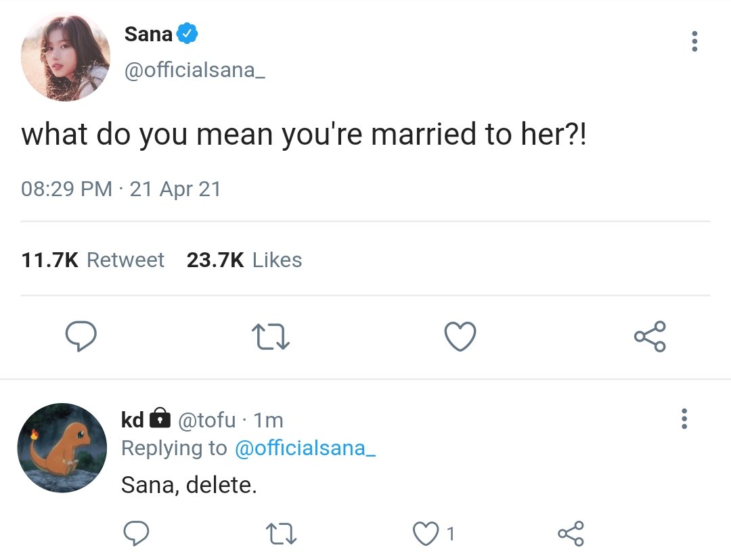
Task: View the 23.7K Likes list
Action: click(x=244, y=260)
